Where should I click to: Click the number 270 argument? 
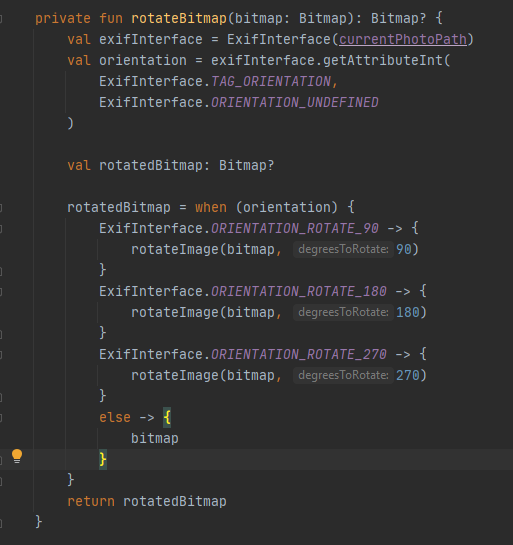[x=408, y=375]
